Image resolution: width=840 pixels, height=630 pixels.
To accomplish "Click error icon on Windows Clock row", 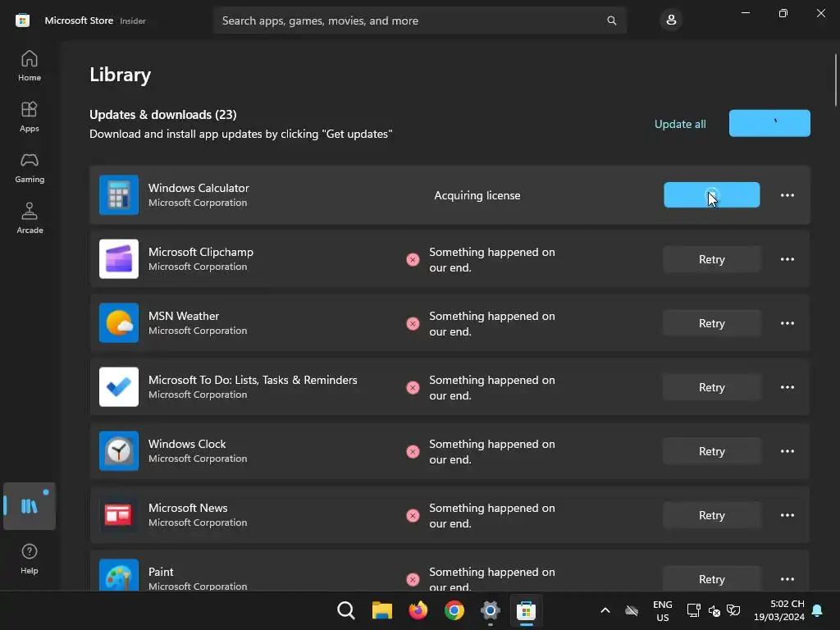I will click(413, 452).
